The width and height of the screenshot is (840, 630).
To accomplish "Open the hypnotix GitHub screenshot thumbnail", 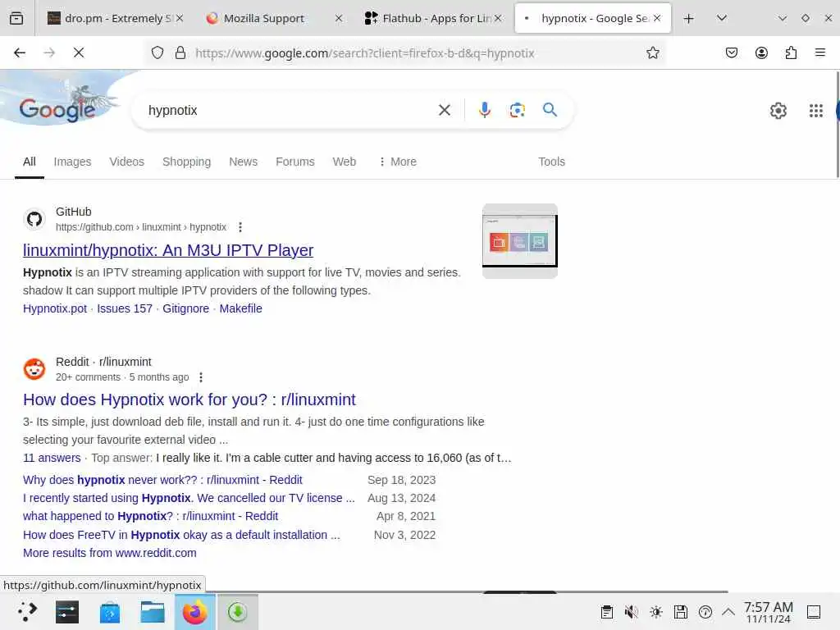I will pyautogui.click(x=519, y=241).
